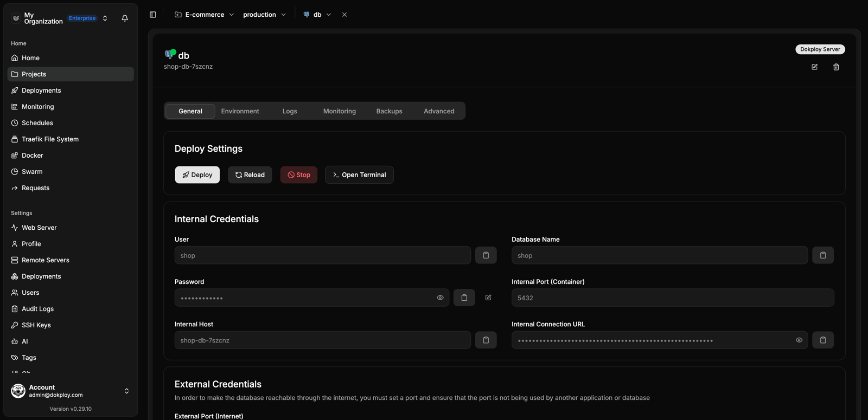Reload the database
The height and width of the screenshot is (420, 868).
tap(250, 175)
